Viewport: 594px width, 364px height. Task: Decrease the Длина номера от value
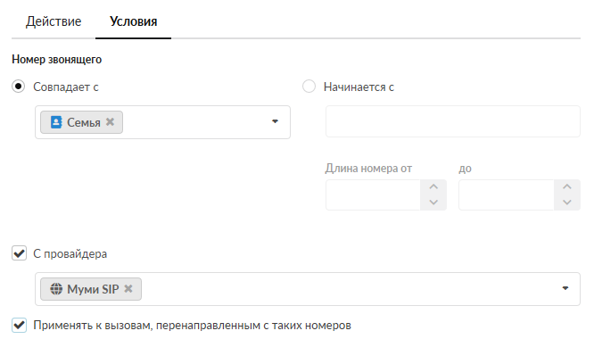pos(433,203)
